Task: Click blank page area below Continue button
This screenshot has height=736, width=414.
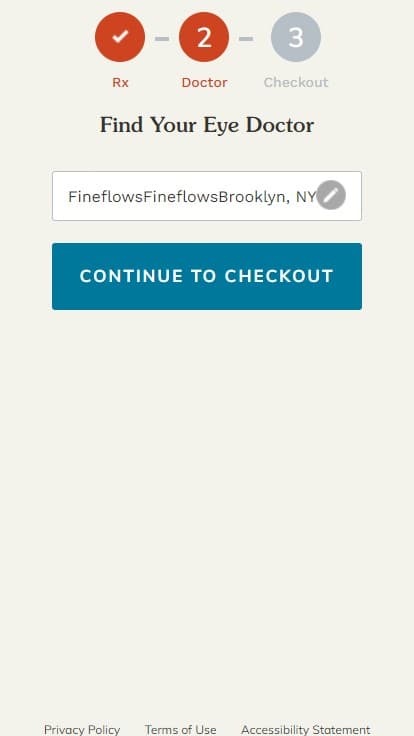Action: point(207,469)
